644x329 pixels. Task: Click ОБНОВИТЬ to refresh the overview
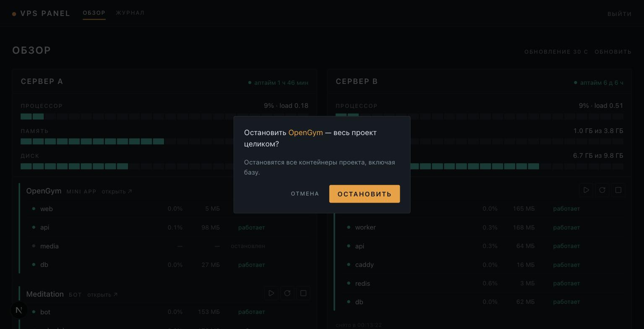[613, 52]
